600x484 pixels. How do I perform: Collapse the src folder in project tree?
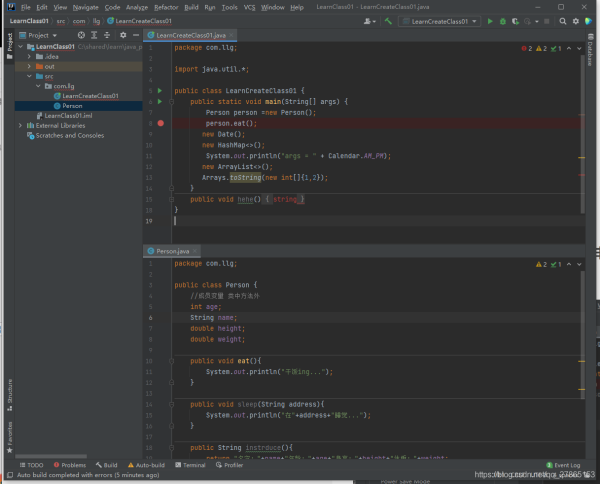[x=29, y=76]
